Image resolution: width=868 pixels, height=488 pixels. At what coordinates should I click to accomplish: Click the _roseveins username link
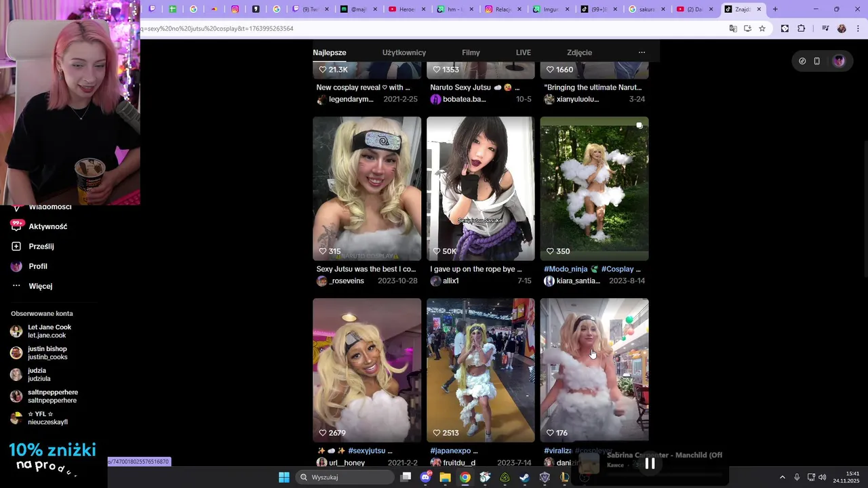(346, 281)
